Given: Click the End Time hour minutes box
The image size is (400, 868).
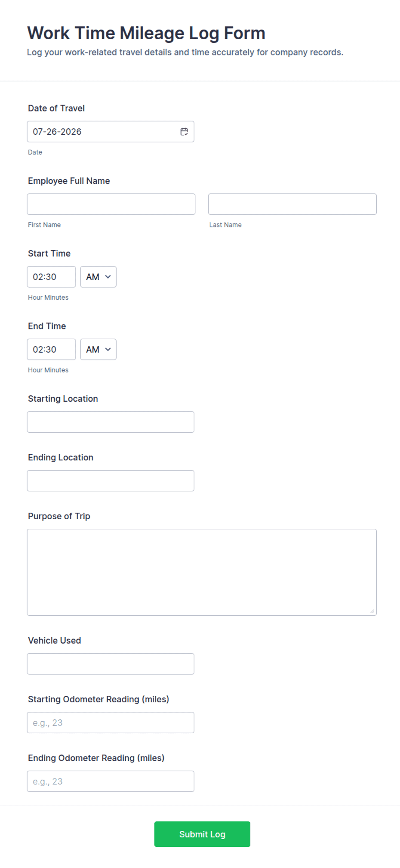Looking at the screenshot, I should pos(51,349).
